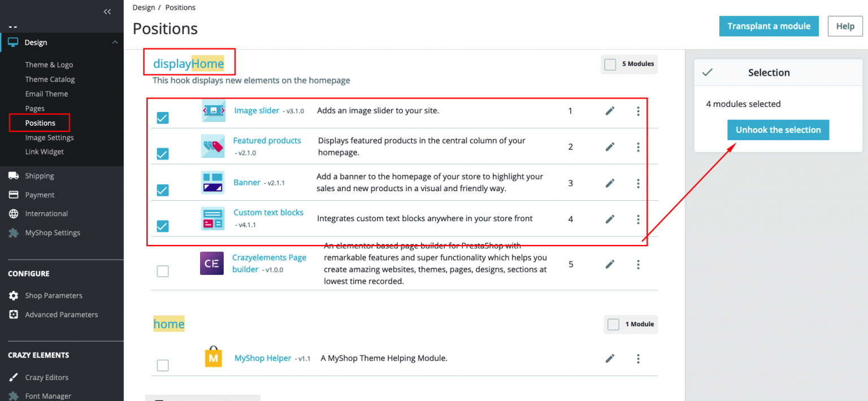This screenshot has height=401, width=868.
Task: Open the three-dot menu for Featured products
Action: pos(638,146)
